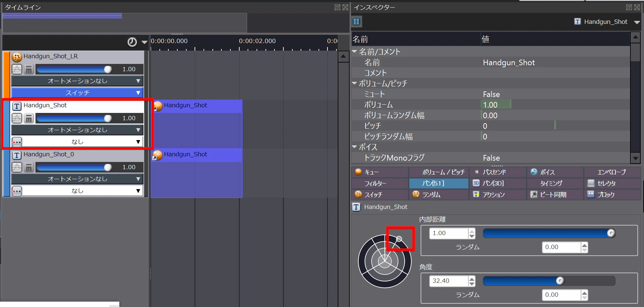This screenshot has height=307, width=644.
Task: Switch to the ボリューム/ピッチ tab
Action: click(x=439, y=172)
